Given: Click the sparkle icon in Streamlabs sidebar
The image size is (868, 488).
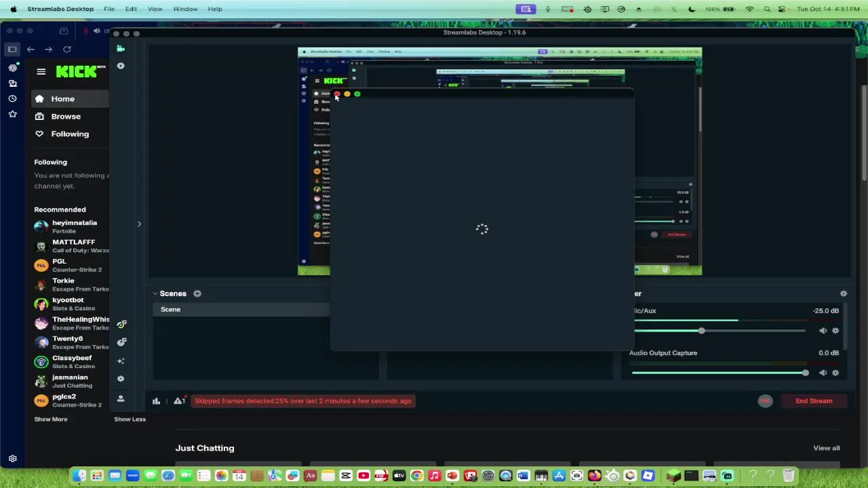Looking at the screenshot, I should [x=121, y=361].
